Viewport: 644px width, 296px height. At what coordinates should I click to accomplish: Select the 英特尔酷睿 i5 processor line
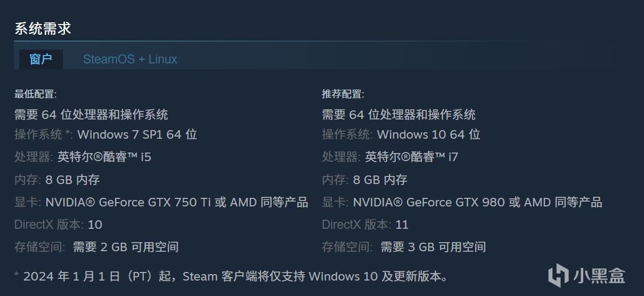pyautogui.click(x=104, y=157)
